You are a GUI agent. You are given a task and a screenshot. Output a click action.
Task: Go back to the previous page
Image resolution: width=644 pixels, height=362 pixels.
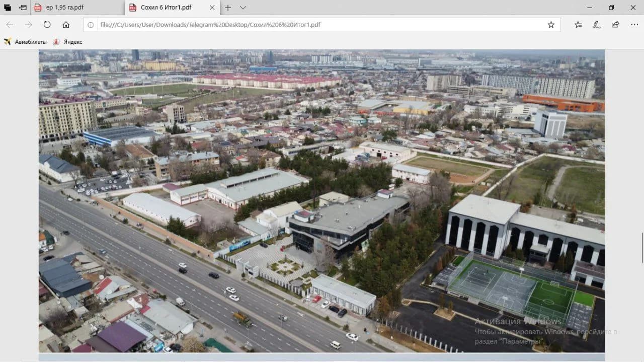(x=10, y=25)
